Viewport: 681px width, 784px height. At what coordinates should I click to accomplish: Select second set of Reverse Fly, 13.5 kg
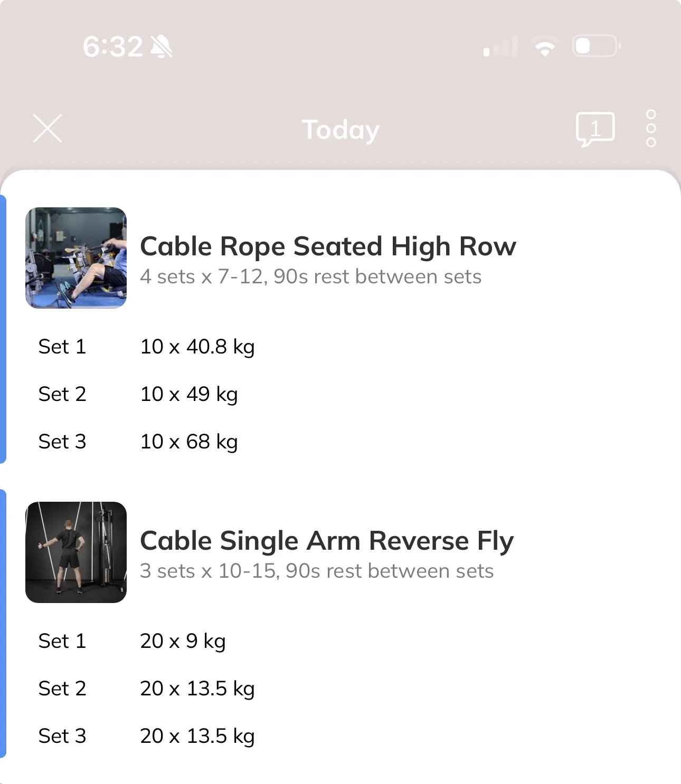click(x=340, y=689)
